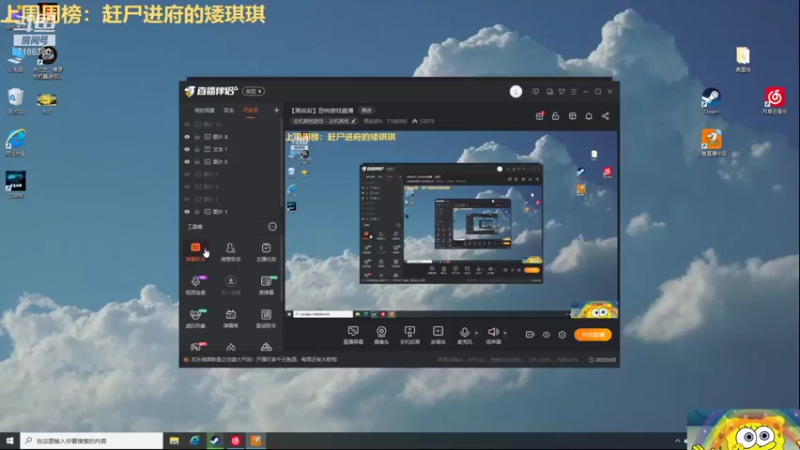This screenshot has height=450, width=800.
Task: Toggle eye visibility for 图片 8 layer
Action: click(x=187, y=137)
